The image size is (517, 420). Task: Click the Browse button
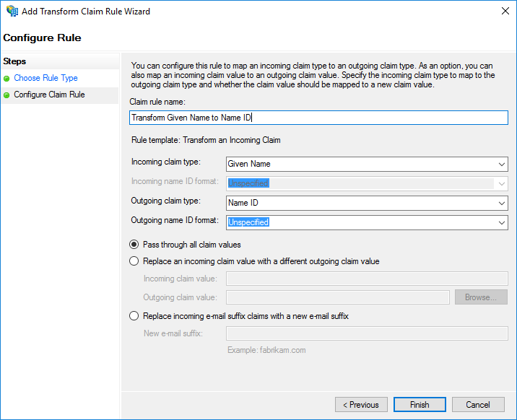pos(481,297)
